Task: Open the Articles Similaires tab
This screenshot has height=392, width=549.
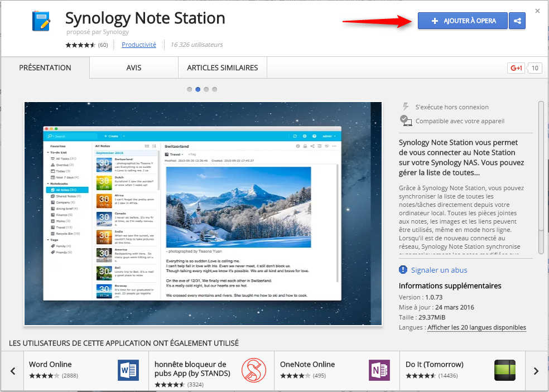Action: pos(222,67)
